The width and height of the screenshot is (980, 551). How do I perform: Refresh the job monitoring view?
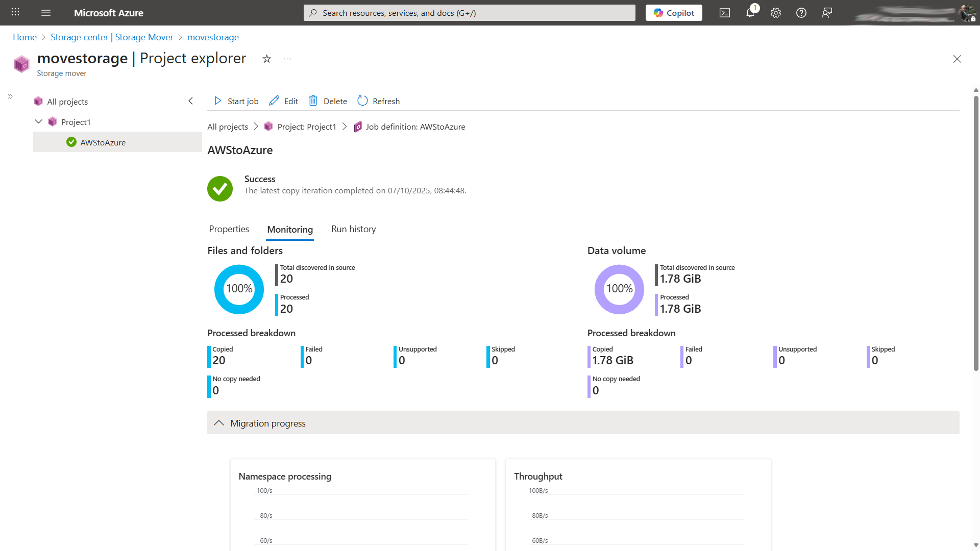pyautogui.click(x=378, y=101)
